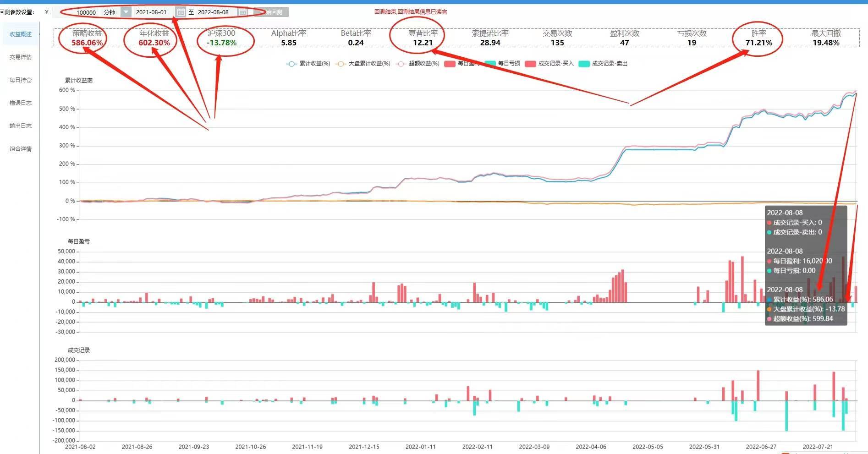Click the 沪深300 value -13.78%
Image resolution: width=868 pixels, height=454 pixels.
[x=221, y=43]
